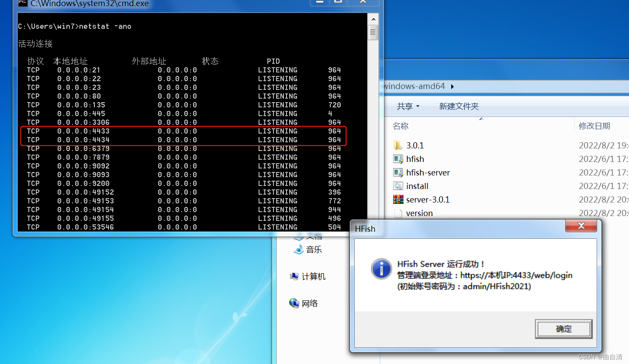Sort files by 名称 column

point(401,126)
